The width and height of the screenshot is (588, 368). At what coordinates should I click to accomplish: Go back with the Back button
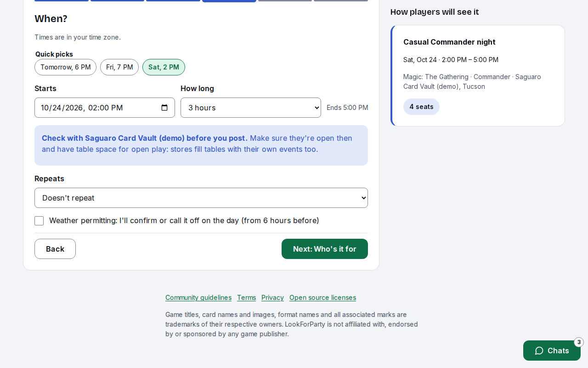(x=55, y=249)
